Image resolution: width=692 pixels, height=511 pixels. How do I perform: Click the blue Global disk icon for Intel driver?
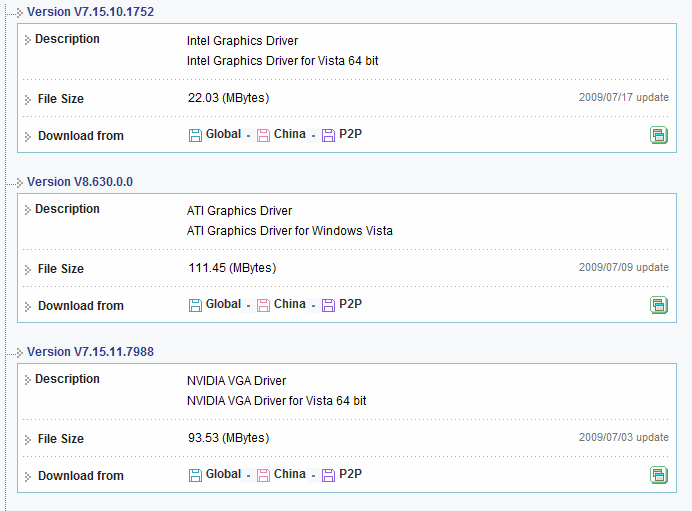coord(195,135)
